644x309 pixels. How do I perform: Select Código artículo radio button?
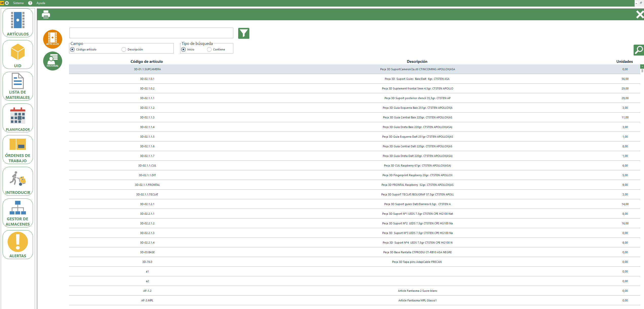pos(73,49)
